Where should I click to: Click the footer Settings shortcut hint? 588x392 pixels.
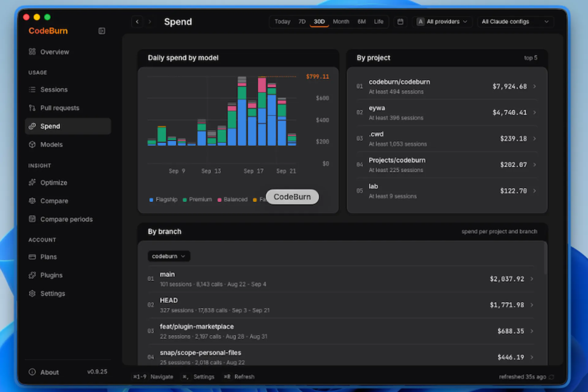[x=198, y=377]
